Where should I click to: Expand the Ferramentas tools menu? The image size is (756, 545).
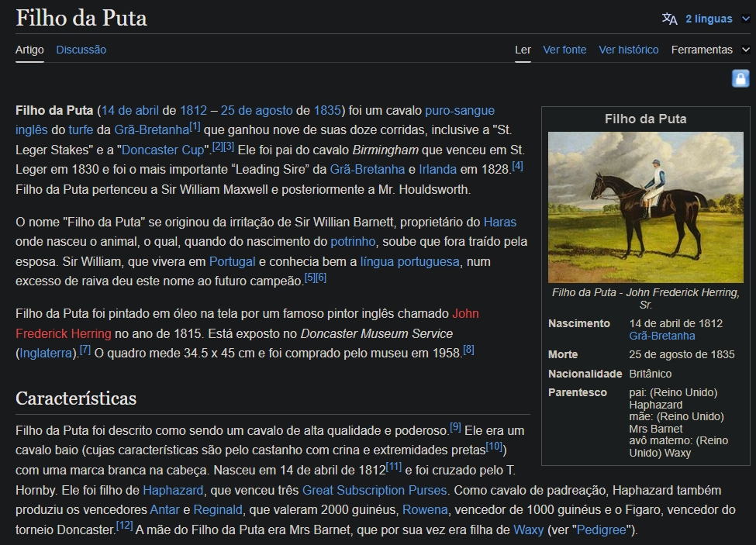pyautogui.click(x=710, y=50)
